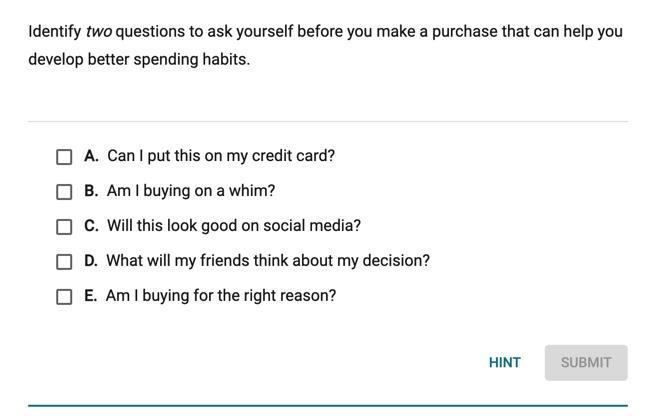Viewport: 660px width, 416px height.
Task: Click the question prompt text
Action: pyautogui.click(x=325, y=45)
